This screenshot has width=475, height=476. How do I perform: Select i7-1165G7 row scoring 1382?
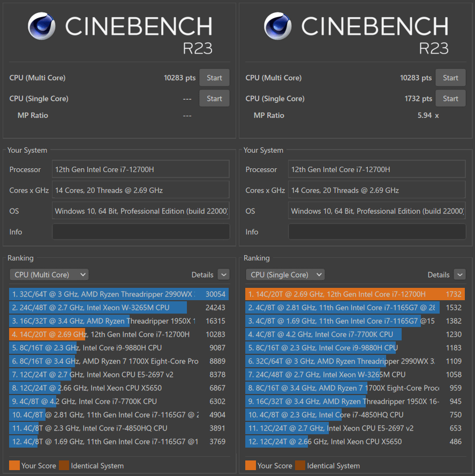click(355, 321)
